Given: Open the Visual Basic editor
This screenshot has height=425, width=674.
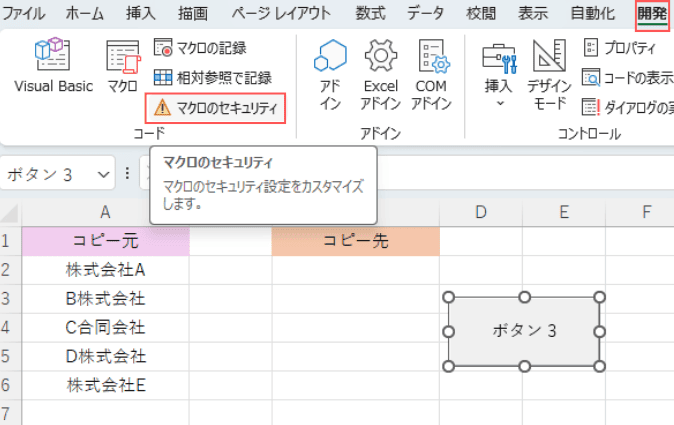Looking at the screenshot, I should point(53,65).
